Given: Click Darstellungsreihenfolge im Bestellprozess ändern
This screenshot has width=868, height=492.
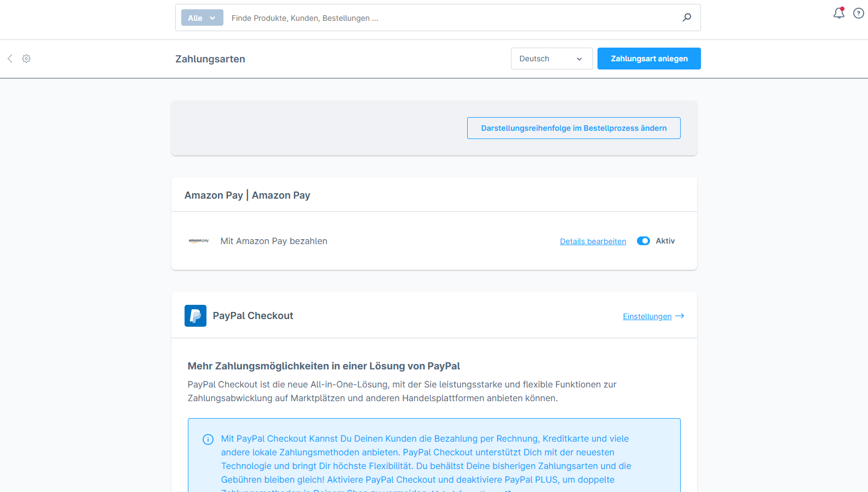Looking at the screenshot, I should click(x=573, y=128).
